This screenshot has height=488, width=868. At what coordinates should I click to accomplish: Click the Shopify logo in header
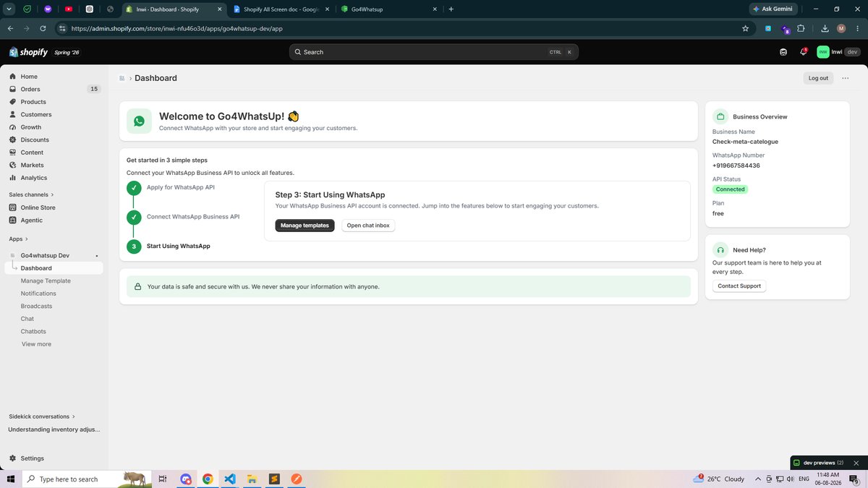pyautogui.click(x=28, y=52)
